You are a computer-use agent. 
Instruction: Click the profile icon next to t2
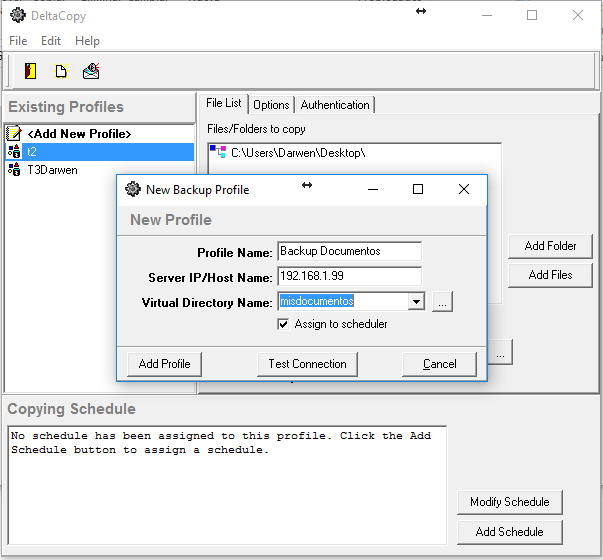coord(14,152)
